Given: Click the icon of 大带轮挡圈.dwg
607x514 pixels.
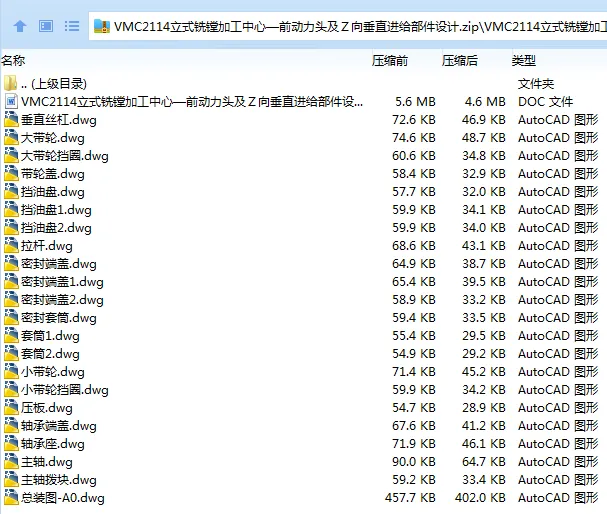Looking at the screenshot, I should pos(11,156).
